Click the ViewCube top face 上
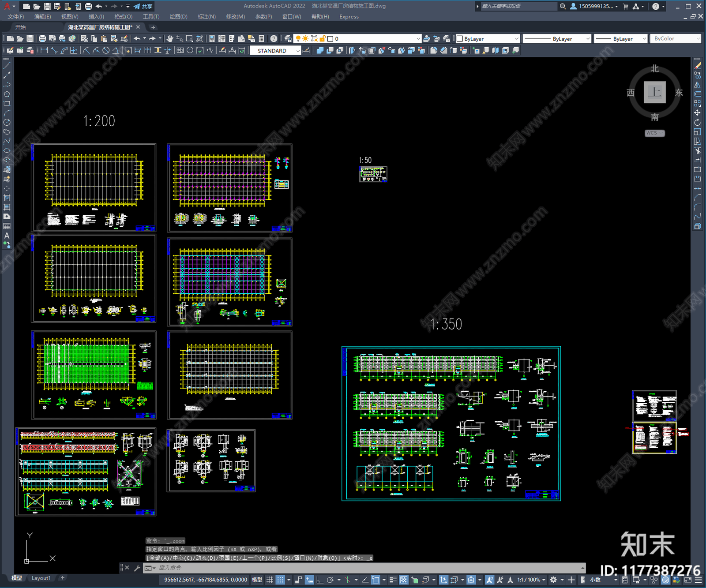 (x=654, y=92)
